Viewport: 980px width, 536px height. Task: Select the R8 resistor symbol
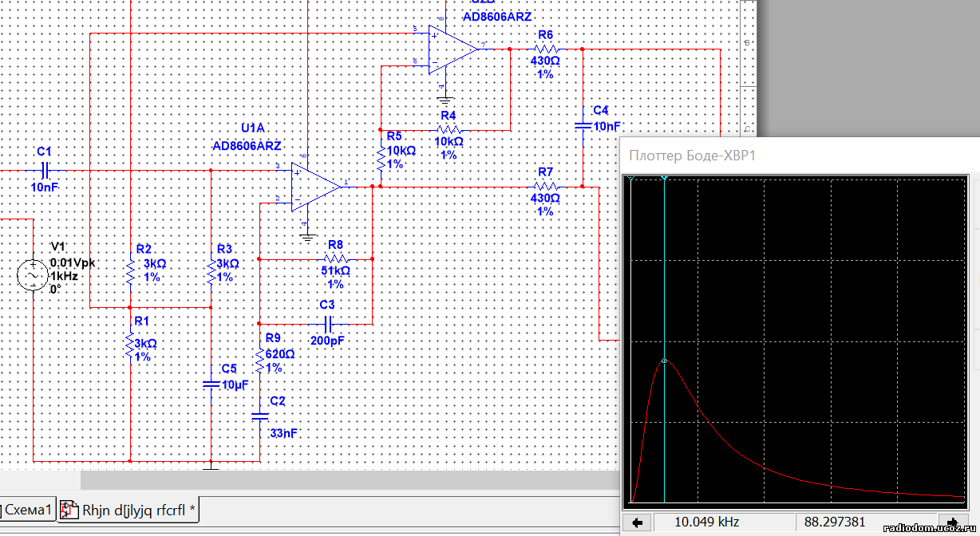[x=335, y=258]
